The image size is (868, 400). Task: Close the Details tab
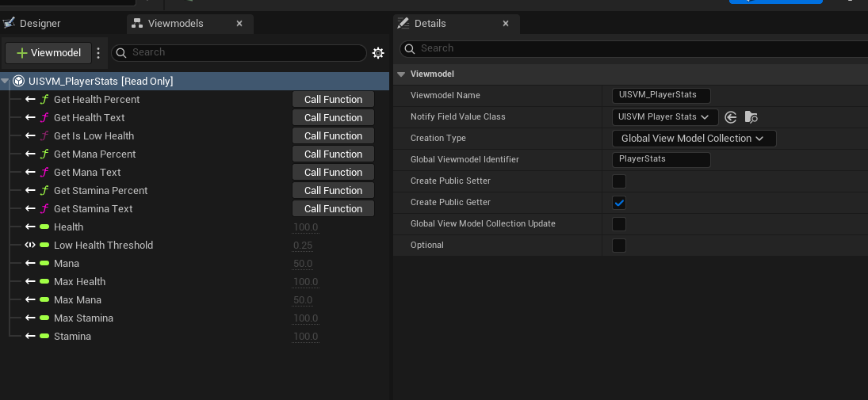click(506, 23)
